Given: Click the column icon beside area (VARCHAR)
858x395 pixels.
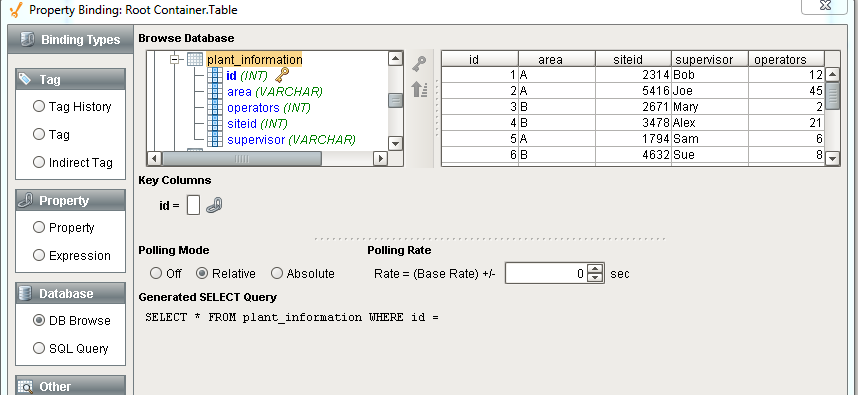Looking at the screenshot, I should pyautogui.click(x=215, y=91).
